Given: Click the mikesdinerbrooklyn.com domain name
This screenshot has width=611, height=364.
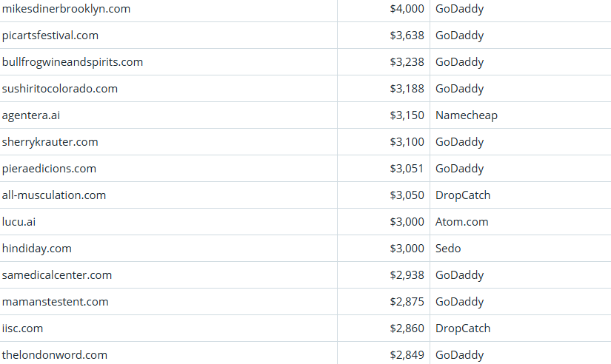Looking at the screenshot, I should pyautogui.click(x=66, y=9).
